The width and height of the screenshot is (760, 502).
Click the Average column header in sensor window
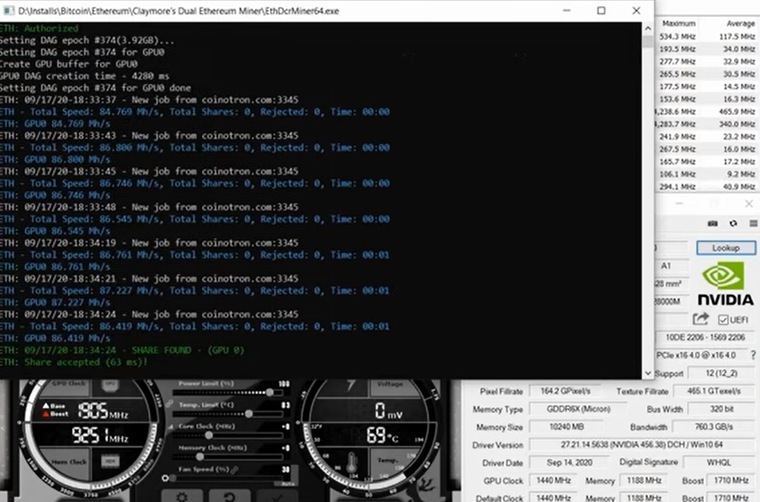(x=740, y=23)
